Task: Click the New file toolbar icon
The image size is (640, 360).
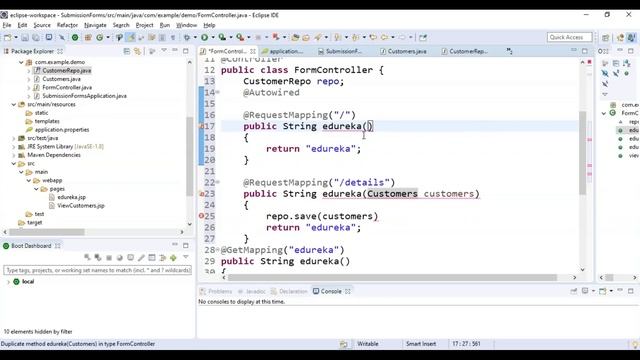Action: (x=7, y=38)
